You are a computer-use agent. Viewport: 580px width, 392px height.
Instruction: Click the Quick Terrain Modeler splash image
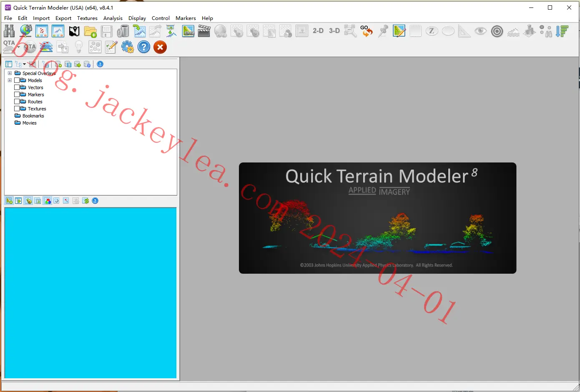click(x=377, y=218)
